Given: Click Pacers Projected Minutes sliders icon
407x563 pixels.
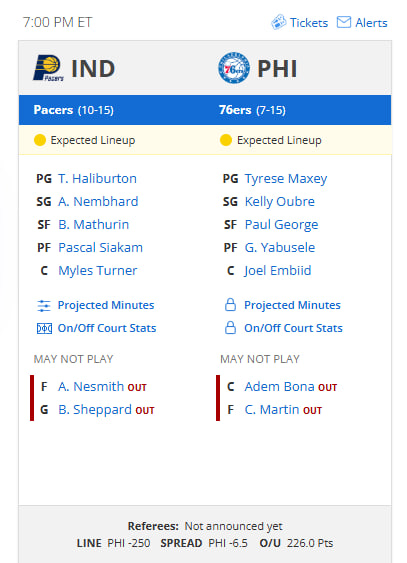Looking at the screenshot, I should pyautogui.click(x=44, y=306).
